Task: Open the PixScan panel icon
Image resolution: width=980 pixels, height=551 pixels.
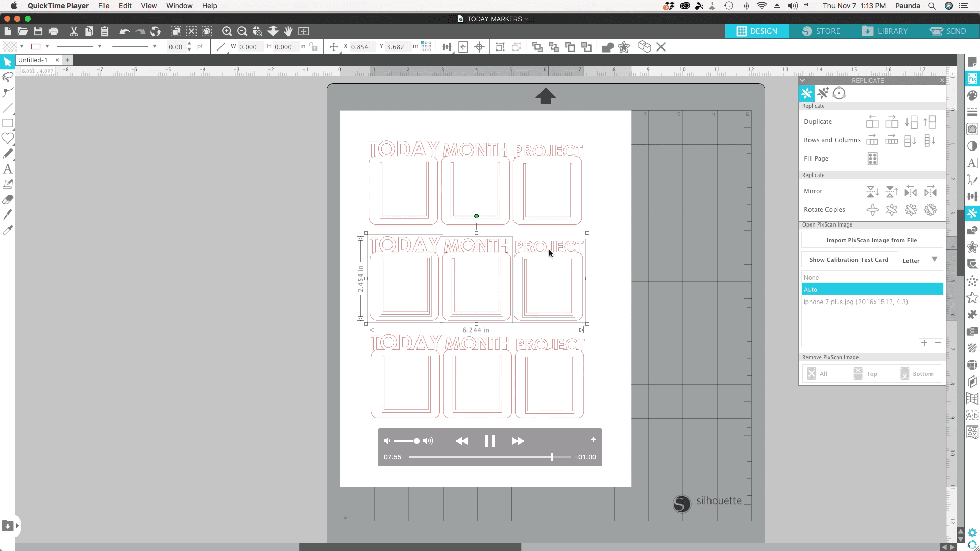Action: pyautogui.click(x=972, y=79)
